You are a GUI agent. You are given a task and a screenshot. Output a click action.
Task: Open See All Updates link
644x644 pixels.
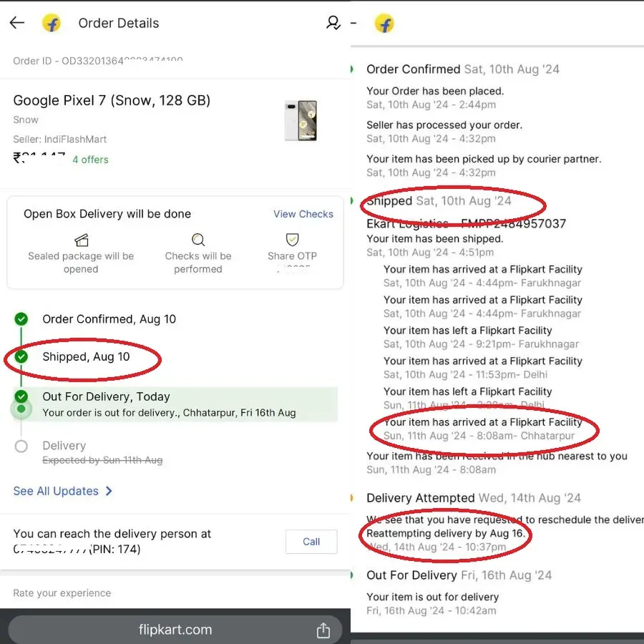coord(56,491)
